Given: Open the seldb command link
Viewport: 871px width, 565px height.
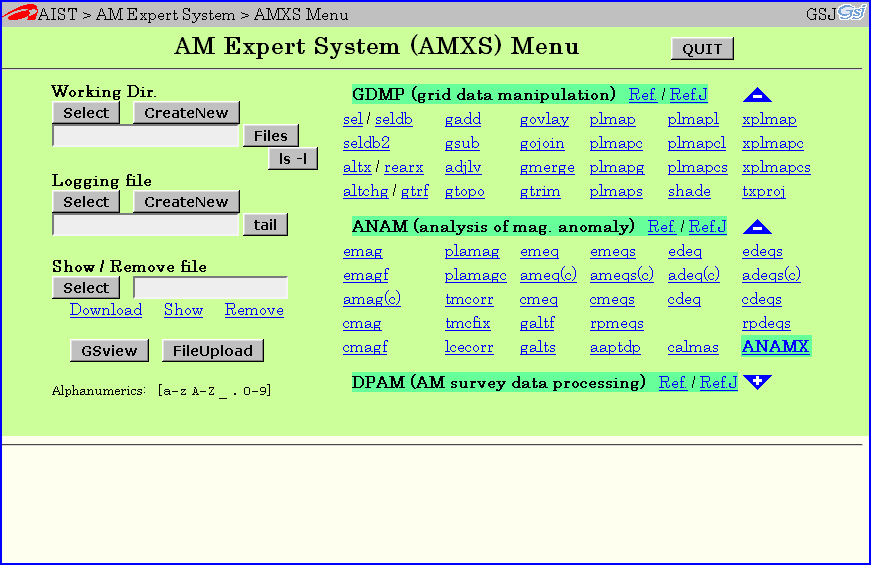Looking at the screenshot, I should tap(394, 119).
